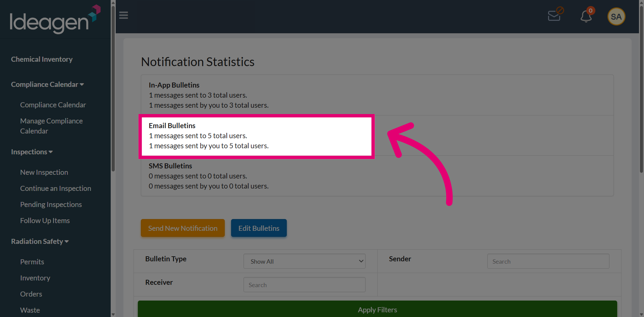Focus the Sender search field

[548, 261]
